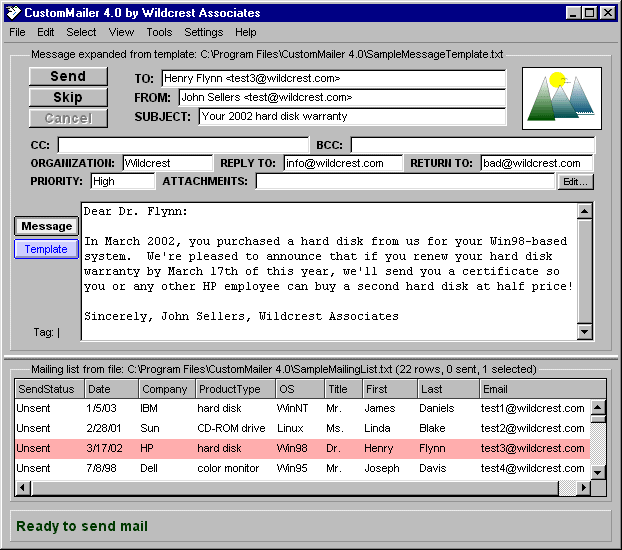Click mailing list scroll down arrow
This screenshot has height=550, width=622.
click(x=598, y=472)
